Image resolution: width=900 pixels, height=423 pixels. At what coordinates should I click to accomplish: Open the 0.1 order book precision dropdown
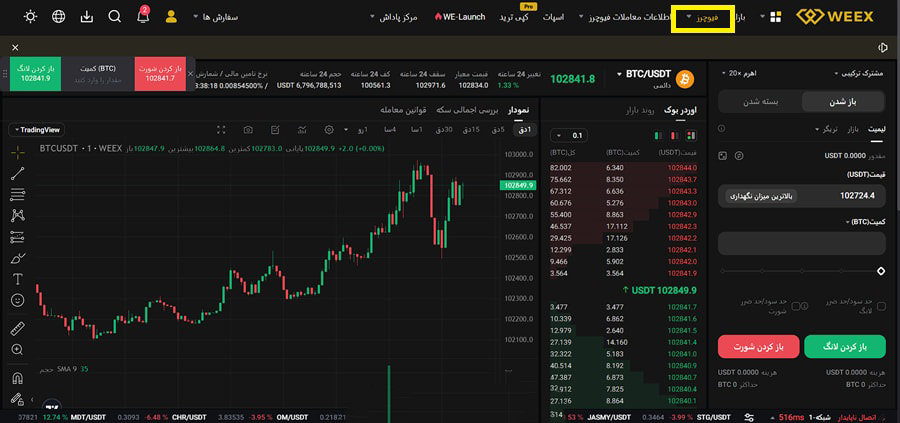click(569, 135)
